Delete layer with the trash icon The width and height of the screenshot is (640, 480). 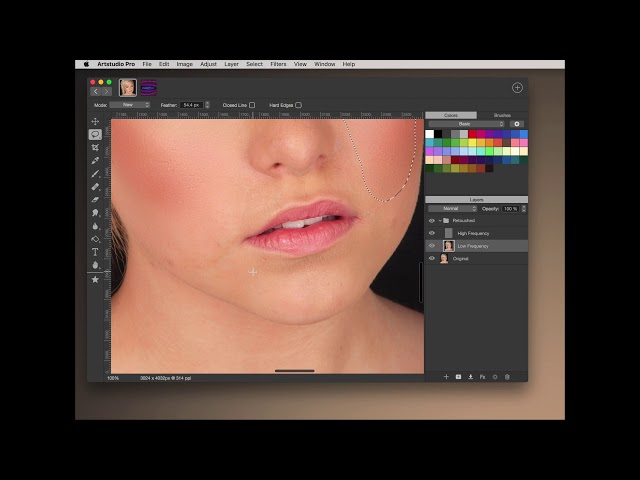(507, 377)
